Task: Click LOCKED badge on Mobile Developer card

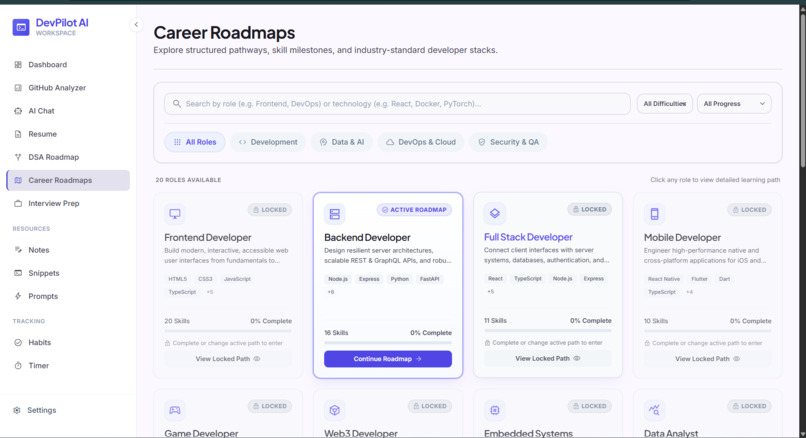Action: 749,210
